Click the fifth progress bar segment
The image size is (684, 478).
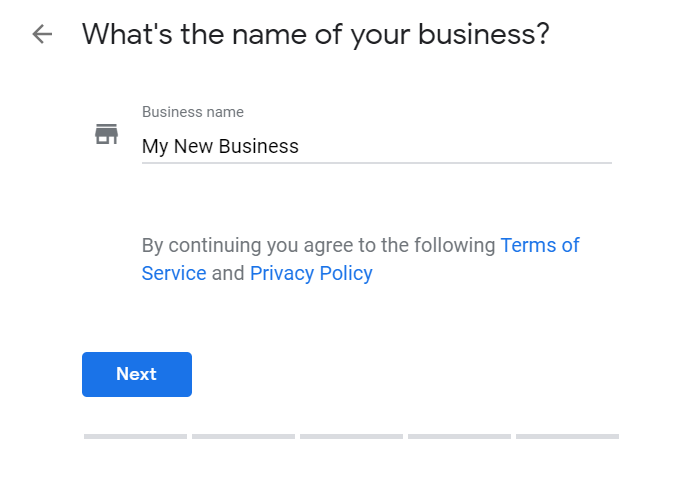pos(567,436)
